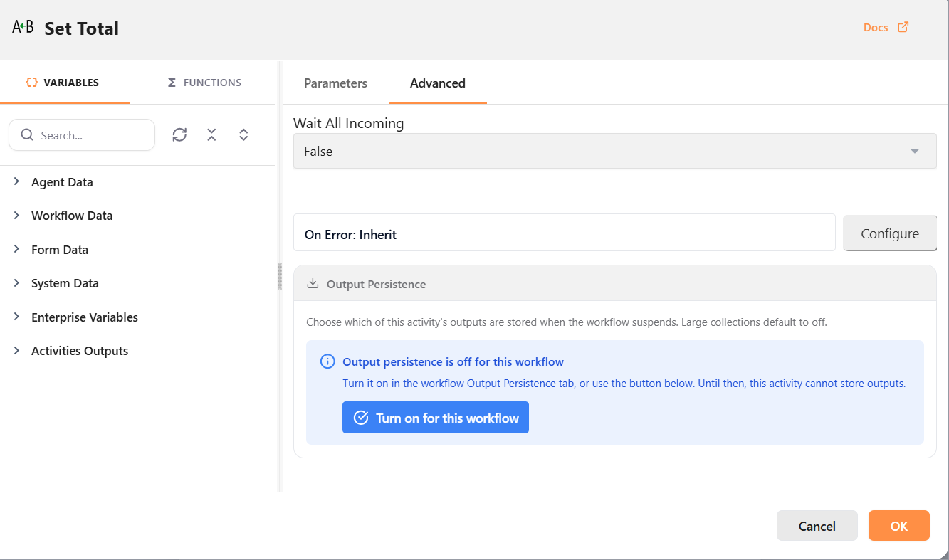
Task: Click the Set Total dialog title
Action: pos(82,28)
